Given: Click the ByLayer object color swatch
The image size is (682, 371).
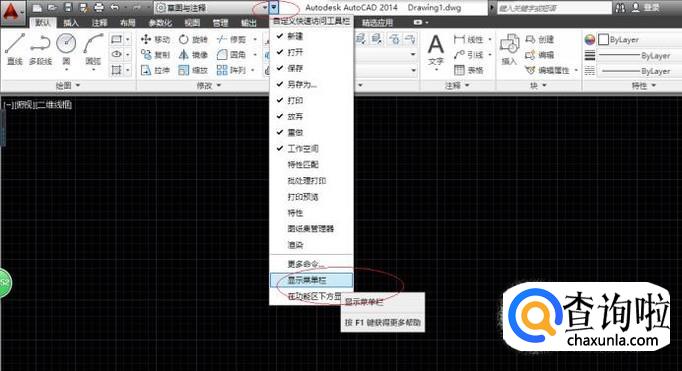Looking at the screenshot, I should 603,40.
